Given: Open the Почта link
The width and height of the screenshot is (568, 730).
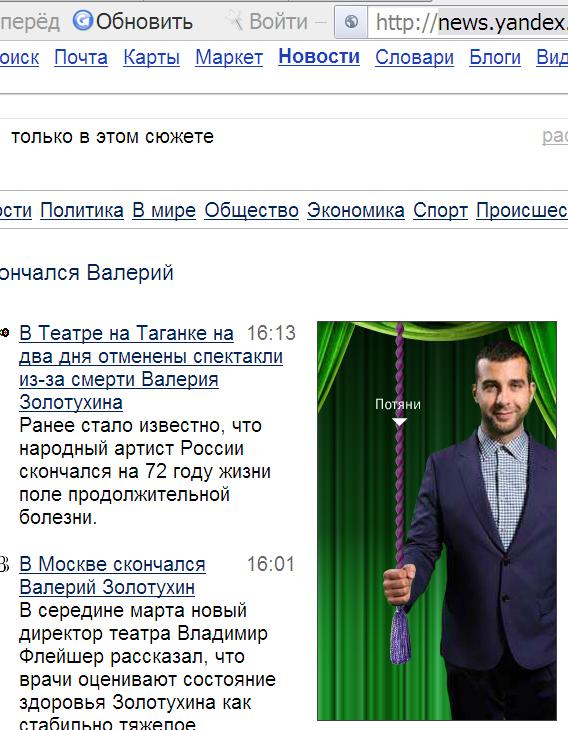Looking at the screenshot, I should (x=81, y=58).
